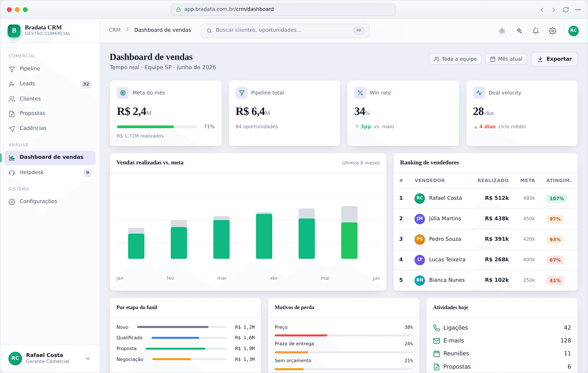The width and height of the screenshot is (588, 373).
Task: Click Bianca Nunes' BN avatar
Action: pos(420,280)
